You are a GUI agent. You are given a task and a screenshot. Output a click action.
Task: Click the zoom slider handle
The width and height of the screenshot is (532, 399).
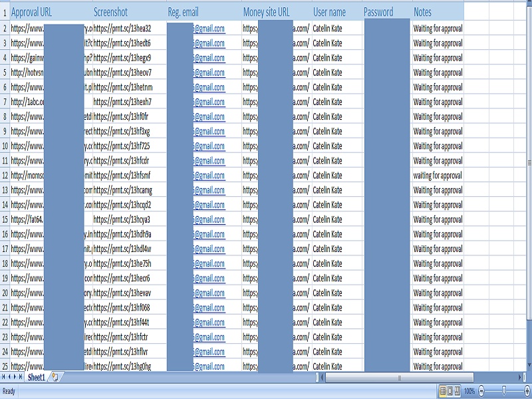(x=504, y=392)
